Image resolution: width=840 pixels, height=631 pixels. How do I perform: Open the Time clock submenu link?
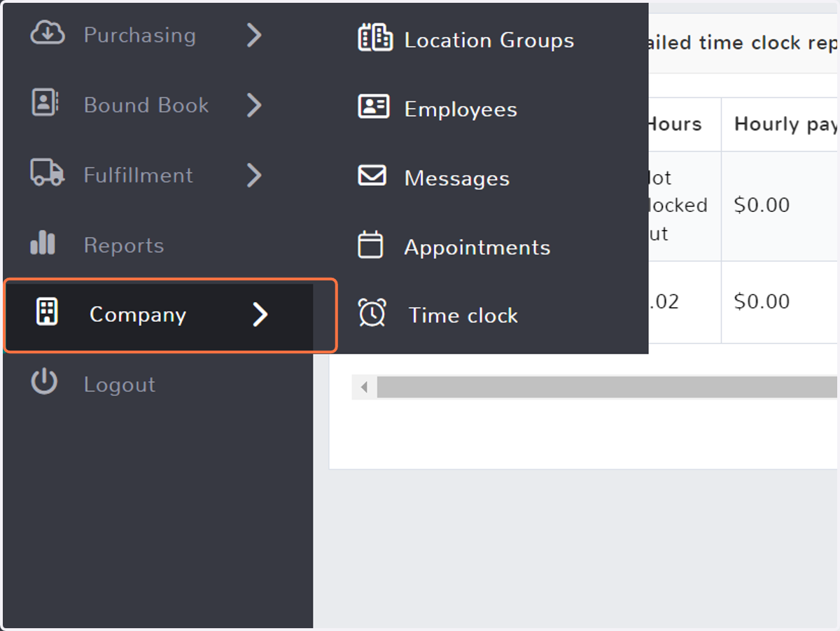(x=463, y=315)
